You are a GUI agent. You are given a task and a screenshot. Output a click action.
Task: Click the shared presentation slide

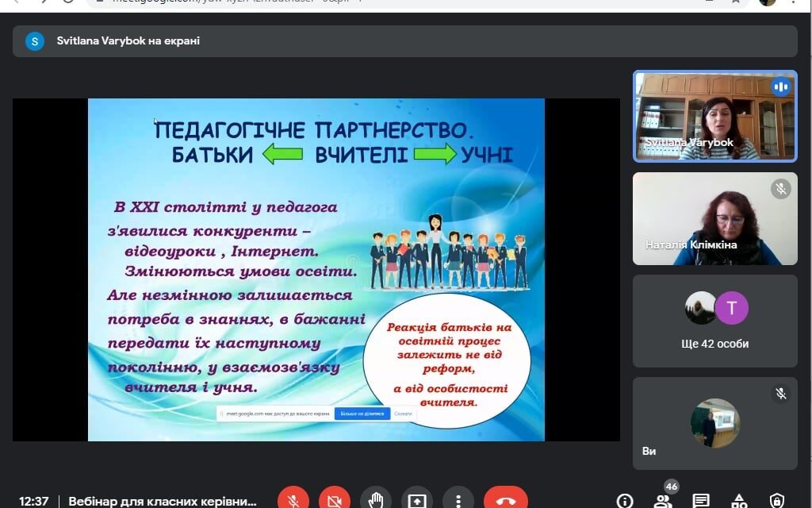pyautogui.click(x=316, y=270)
